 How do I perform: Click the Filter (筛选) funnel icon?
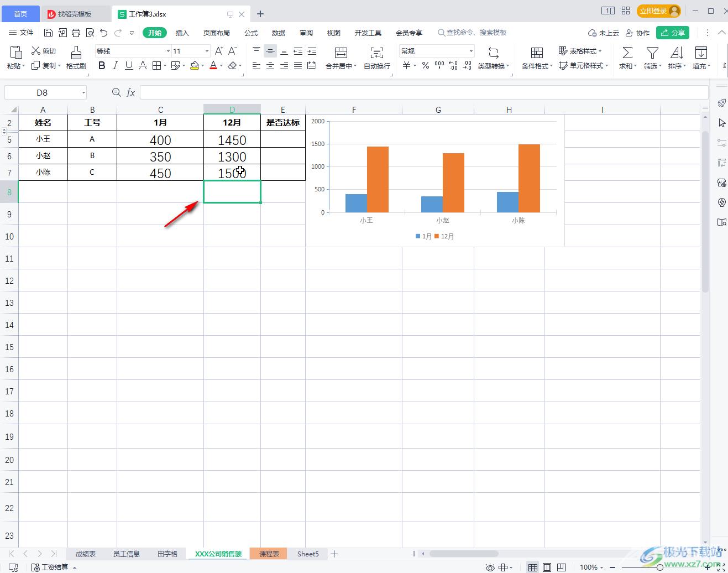(x=652, y=53)
